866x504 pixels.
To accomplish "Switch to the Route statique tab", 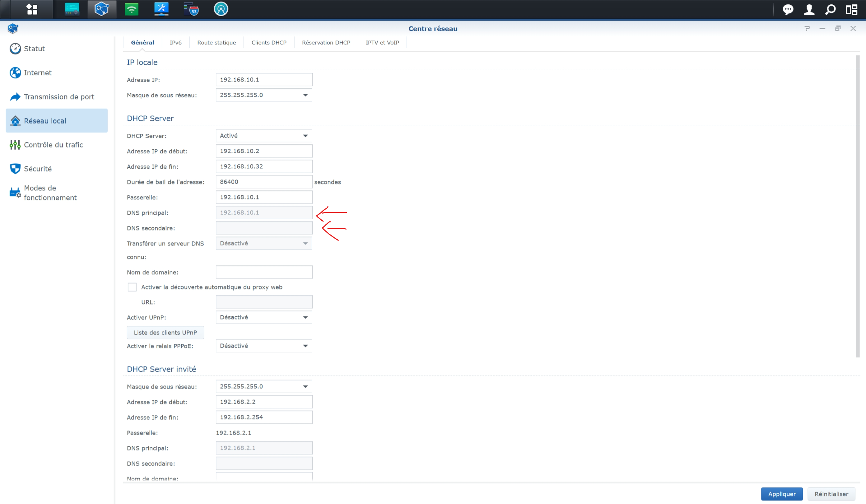I will 216,43.
